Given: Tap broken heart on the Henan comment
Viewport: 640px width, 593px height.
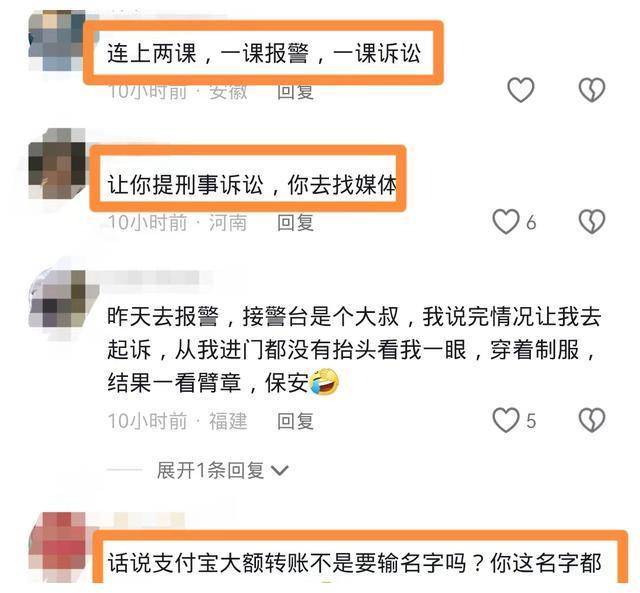Looking at the screenshot, I should tap(592, 222).
